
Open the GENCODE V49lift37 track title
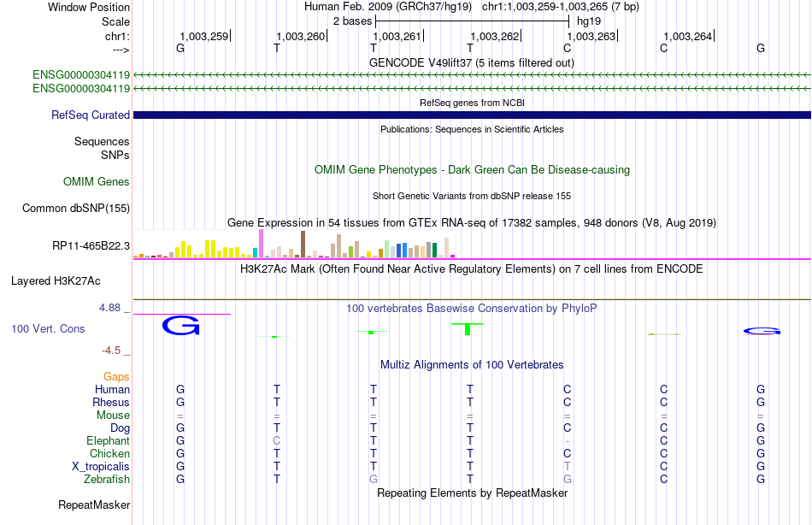point(472,62)
